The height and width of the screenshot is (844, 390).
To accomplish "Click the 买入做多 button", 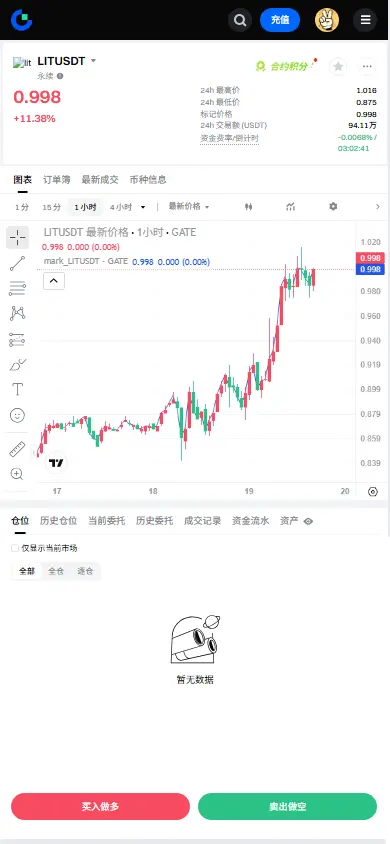I will 101,806.
